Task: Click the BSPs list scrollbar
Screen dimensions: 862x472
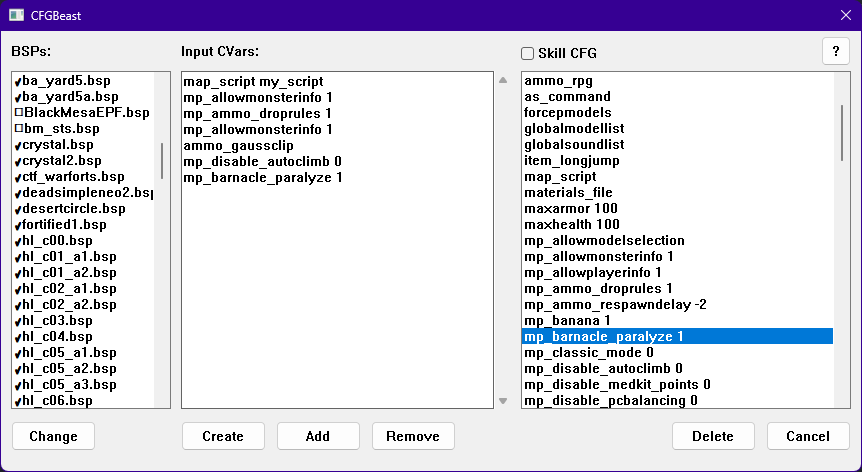Action: pos(161,160)
